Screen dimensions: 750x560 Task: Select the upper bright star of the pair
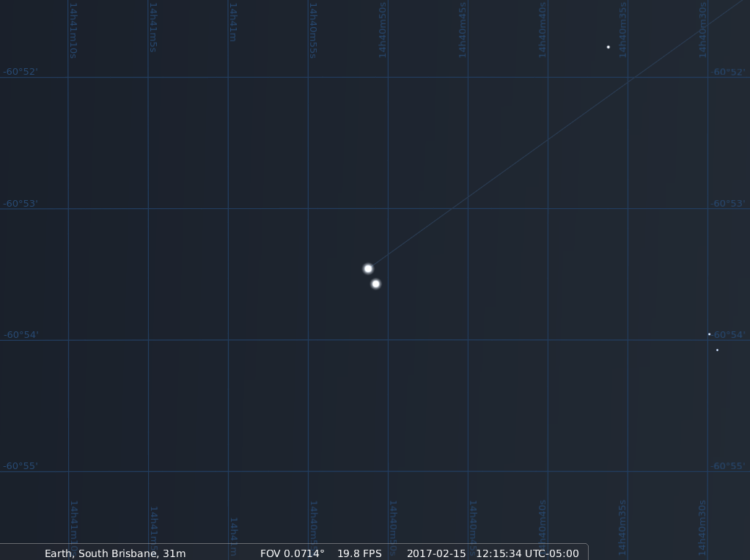tap(368, 269)
